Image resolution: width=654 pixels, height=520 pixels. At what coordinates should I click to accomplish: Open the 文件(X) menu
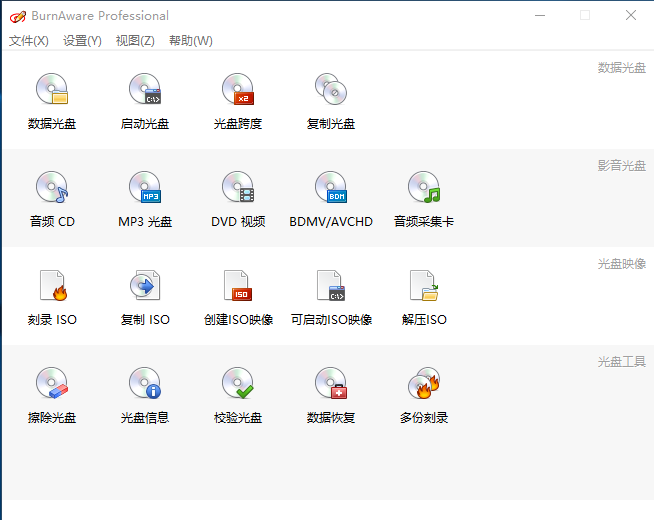coord(29,40)
